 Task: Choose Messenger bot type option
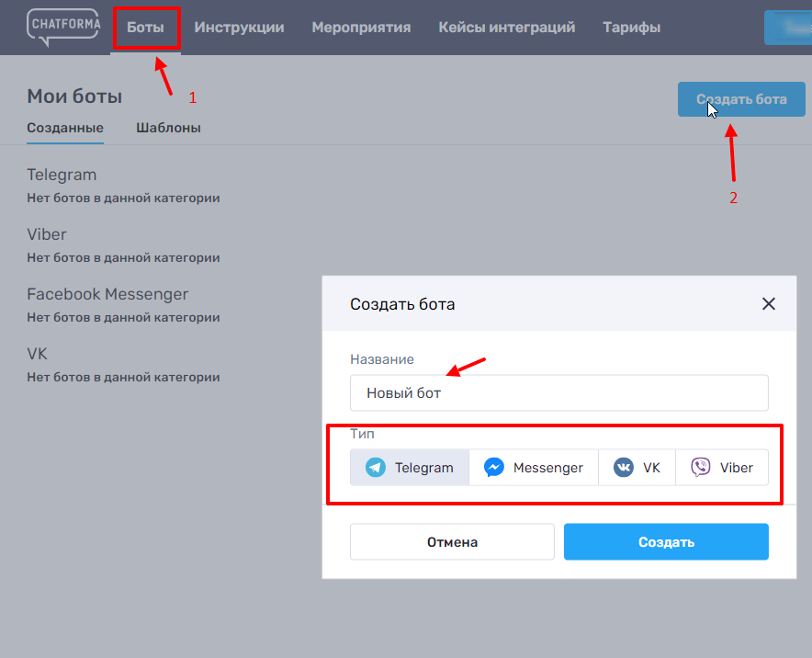(534, 468)
